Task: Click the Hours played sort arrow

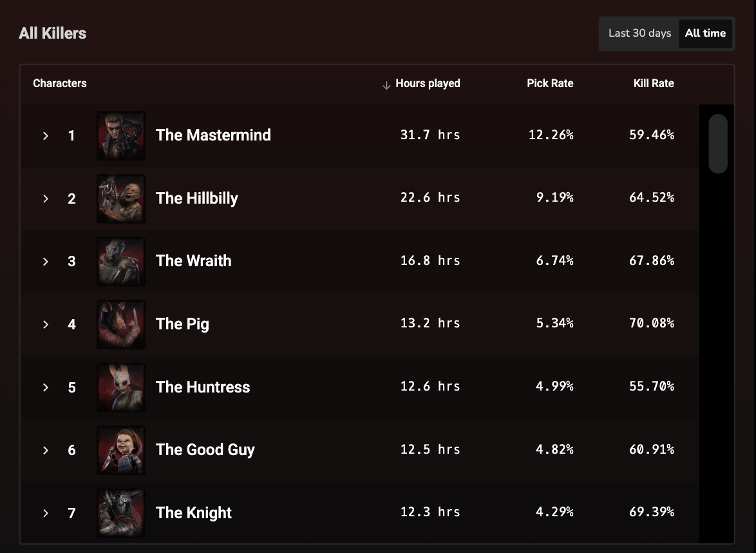Action: point(386,86)
